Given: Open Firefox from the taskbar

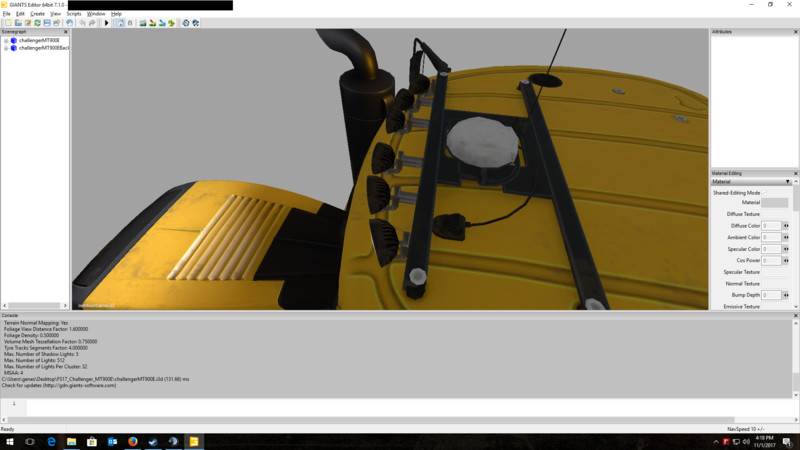Looking at the screenshot, I should (x=132, y=441).
